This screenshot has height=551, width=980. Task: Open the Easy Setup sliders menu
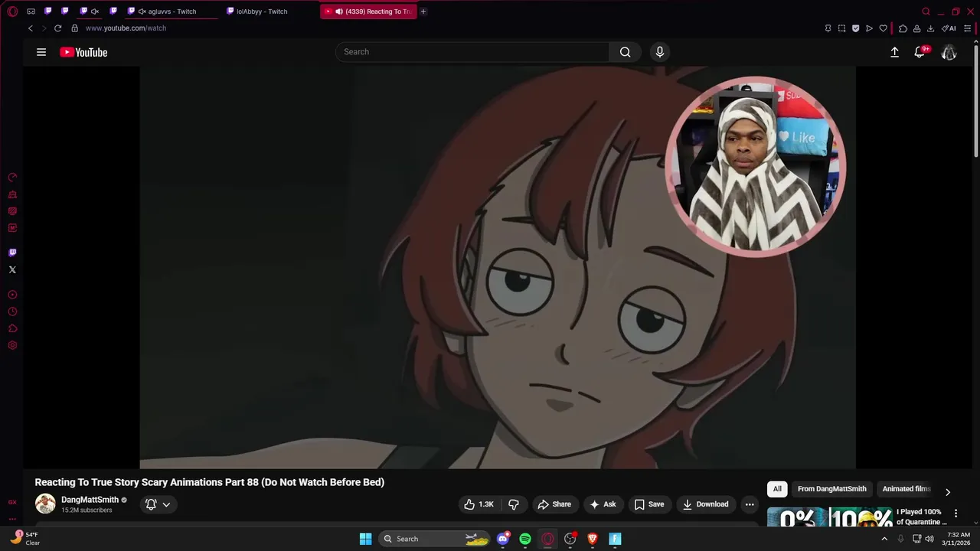pos(968,28)
